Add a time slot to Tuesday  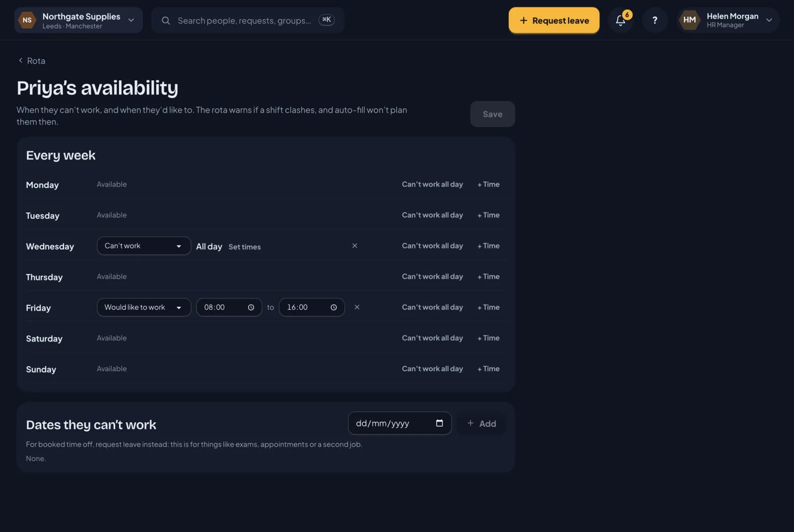tap(488, 215)
